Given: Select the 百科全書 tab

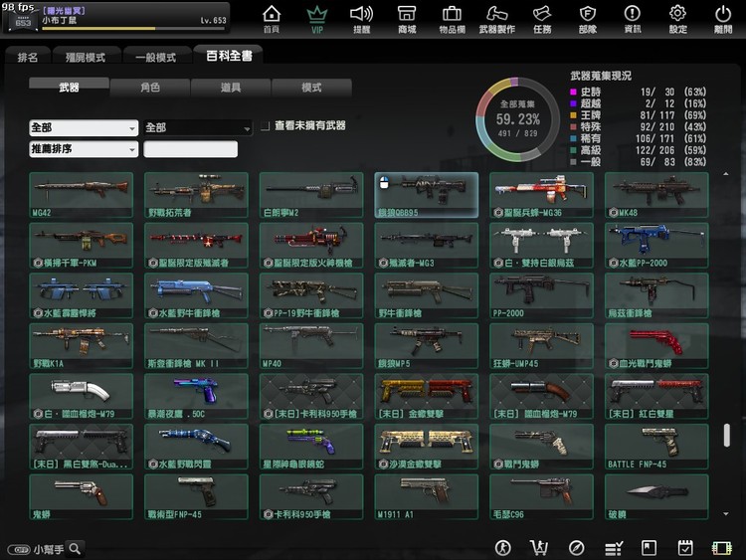Looking at the screenshot, I should click(x=229, y=56).
